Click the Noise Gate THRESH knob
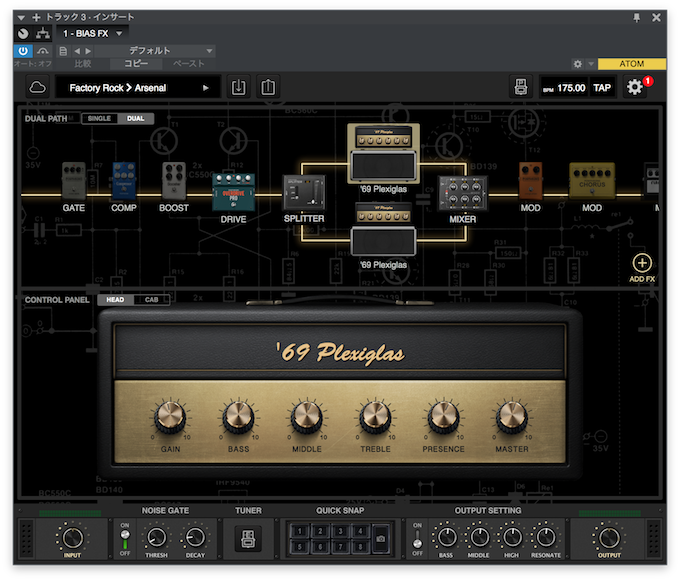Screen dimensions: 680x581 (157, 538)
